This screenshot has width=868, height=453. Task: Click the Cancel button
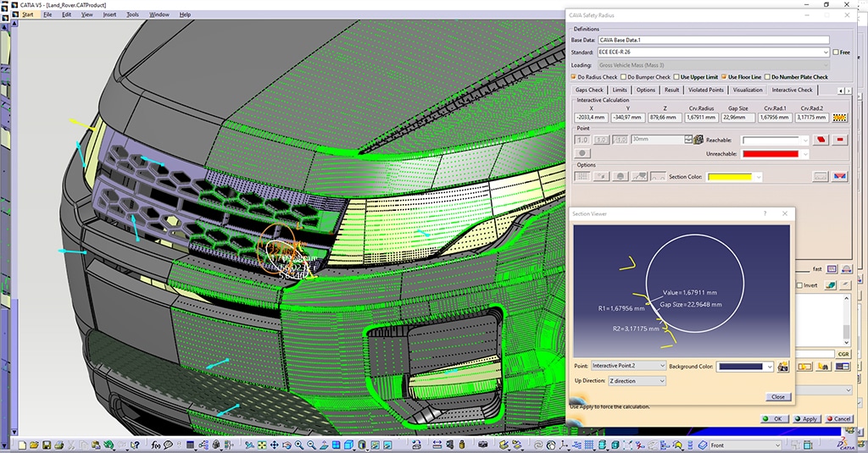point(838,418)
